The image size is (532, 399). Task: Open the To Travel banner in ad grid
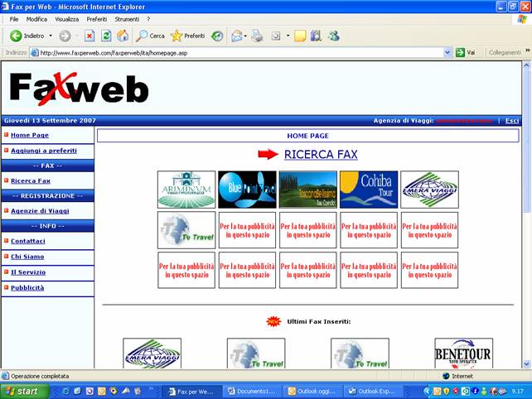[186, 230]
